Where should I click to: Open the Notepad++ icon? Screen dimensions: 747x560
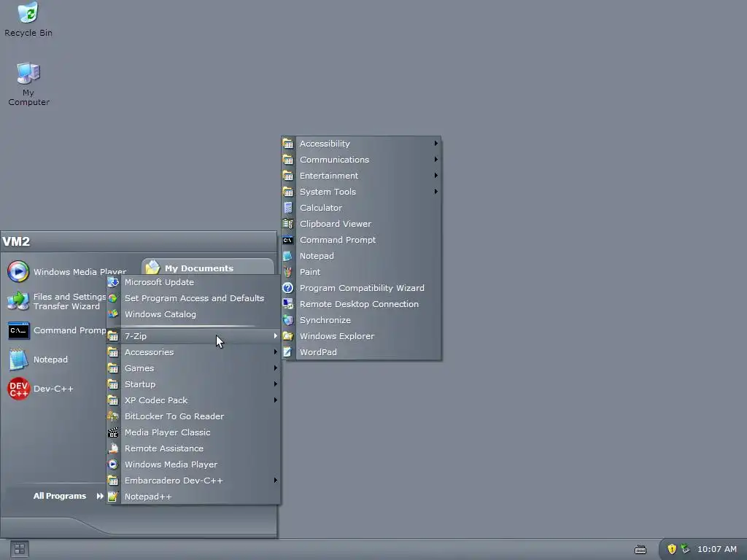[113, 497]
